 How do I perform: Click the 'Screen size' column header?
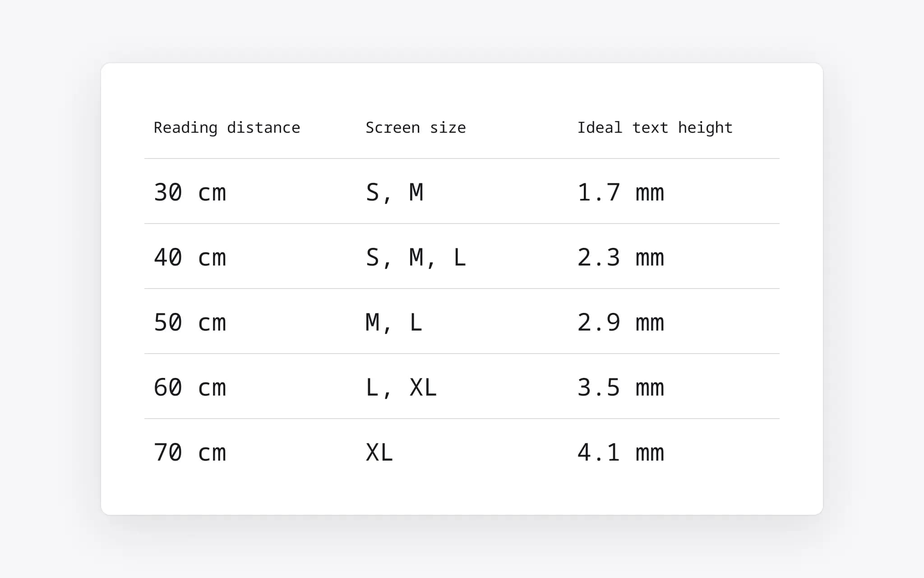416,128
